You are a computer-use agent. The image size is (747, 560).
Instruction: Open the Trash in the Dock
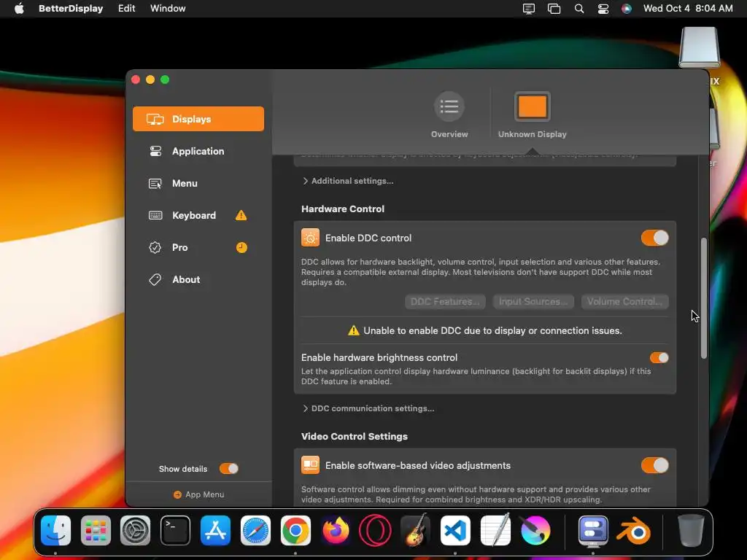pos(691,530)
